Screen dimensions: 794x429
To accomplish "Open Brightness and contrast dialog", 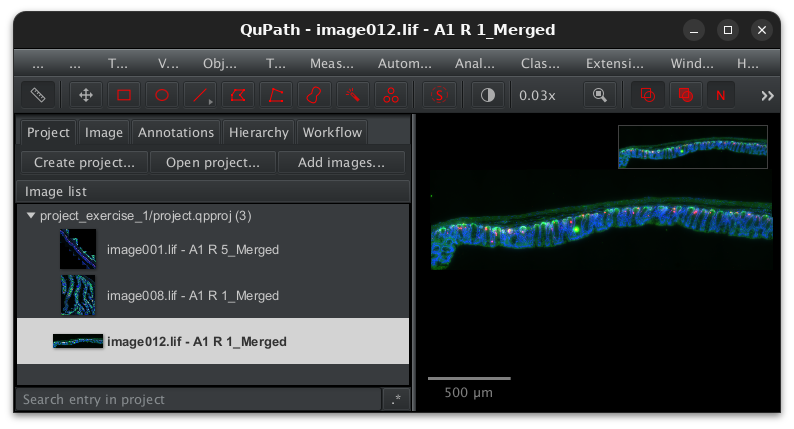I will 488,96.
